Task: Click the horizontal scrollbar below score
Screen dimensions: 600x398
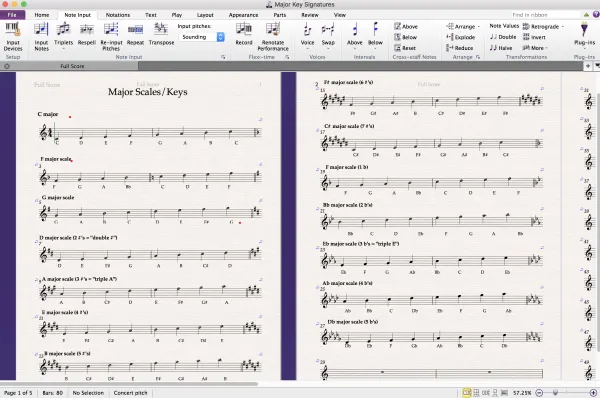Action: 130,383
